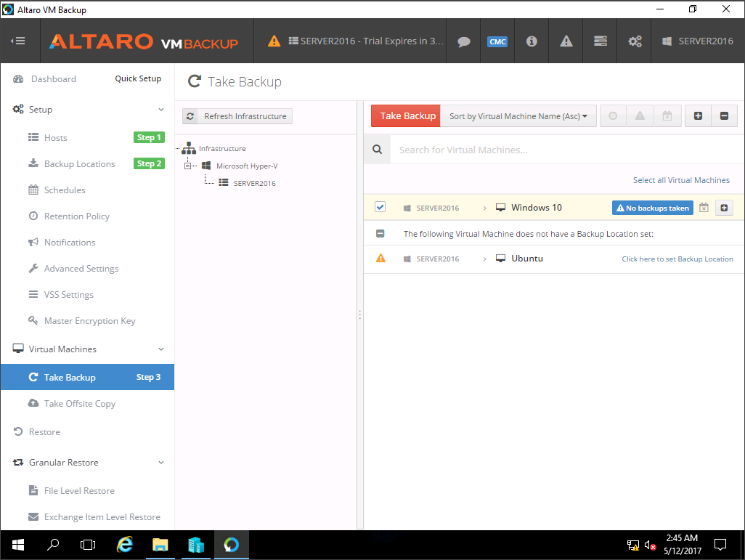This screenshot has height=560, width=745.
Task: Uncheck the Windows 10 VM checkbox
Action: pos(380,207)
